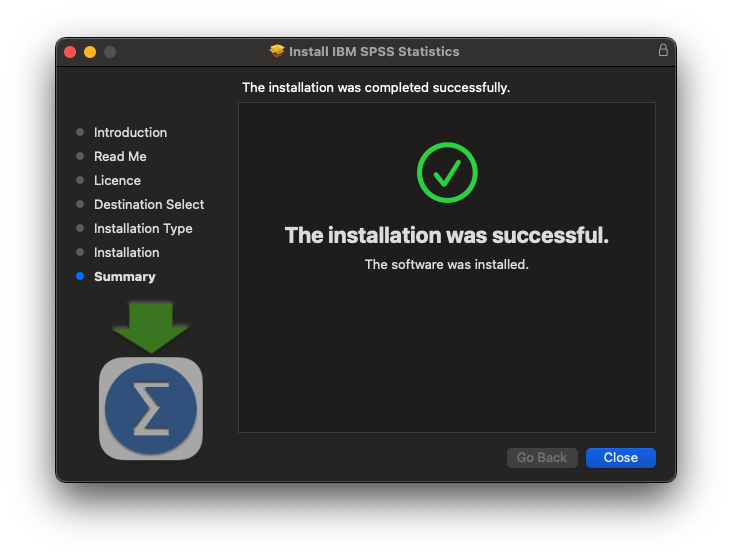Image resolution: width=732 pixels, height=556 pixels.
Task: Click 'The installation was successful.' heading
Action: pyautogui.click(x=447, y=235)
